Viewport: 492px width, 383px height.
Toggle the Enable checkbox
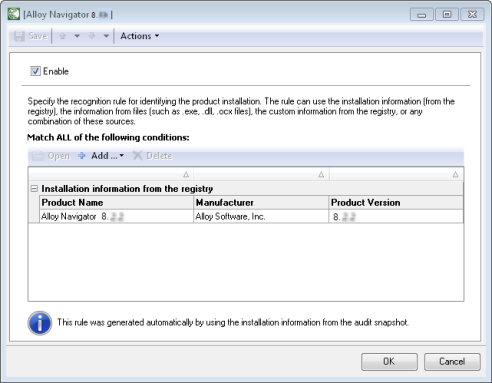[35, 71]
